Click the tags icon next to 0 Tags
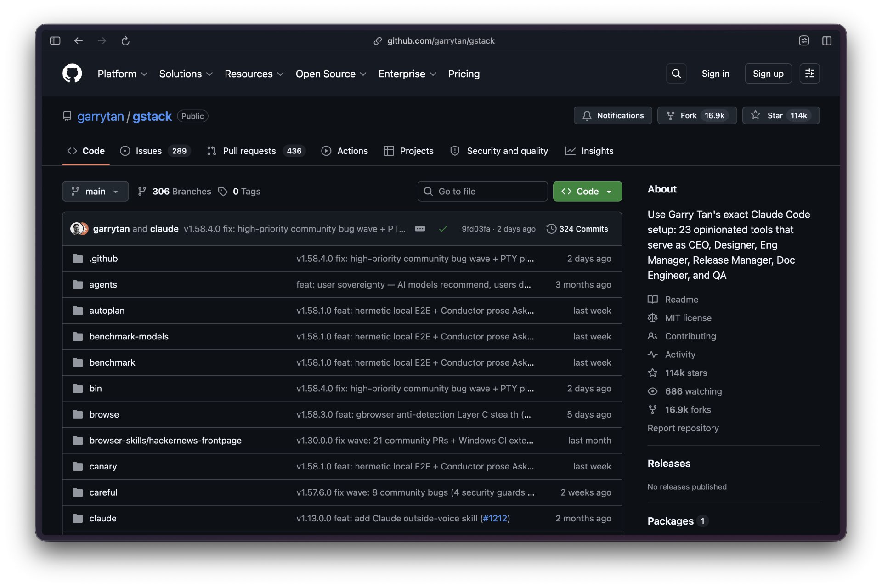Viewport: 882px width, 588px height. (223, 192)
